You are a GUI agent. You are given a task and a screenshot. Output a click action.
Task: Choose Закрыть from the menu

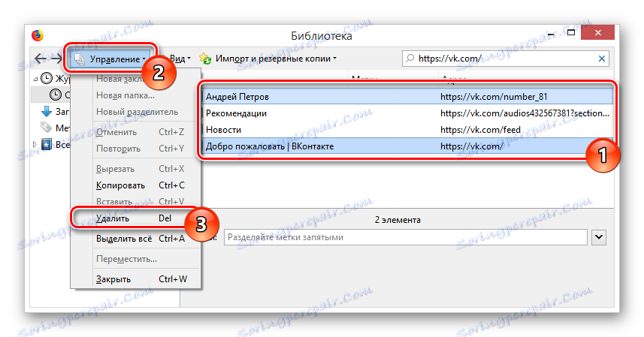135,279
